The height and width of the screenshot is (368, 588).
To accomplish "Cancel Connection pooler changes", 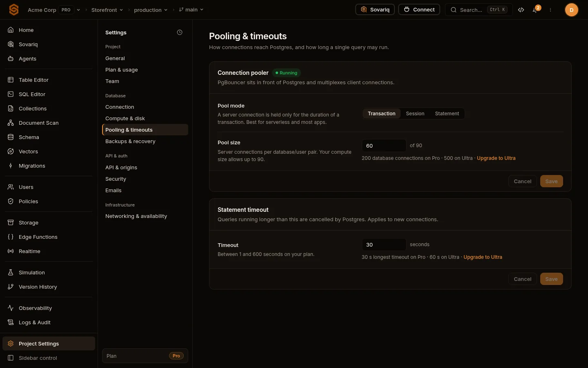I will coord(522,181).
